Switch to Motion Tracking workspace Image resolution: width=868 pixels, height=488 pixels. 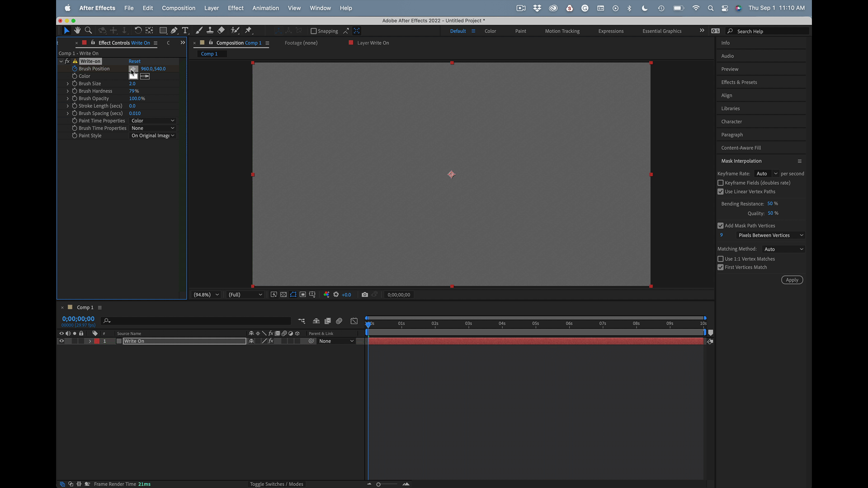[x=562, y=31]
